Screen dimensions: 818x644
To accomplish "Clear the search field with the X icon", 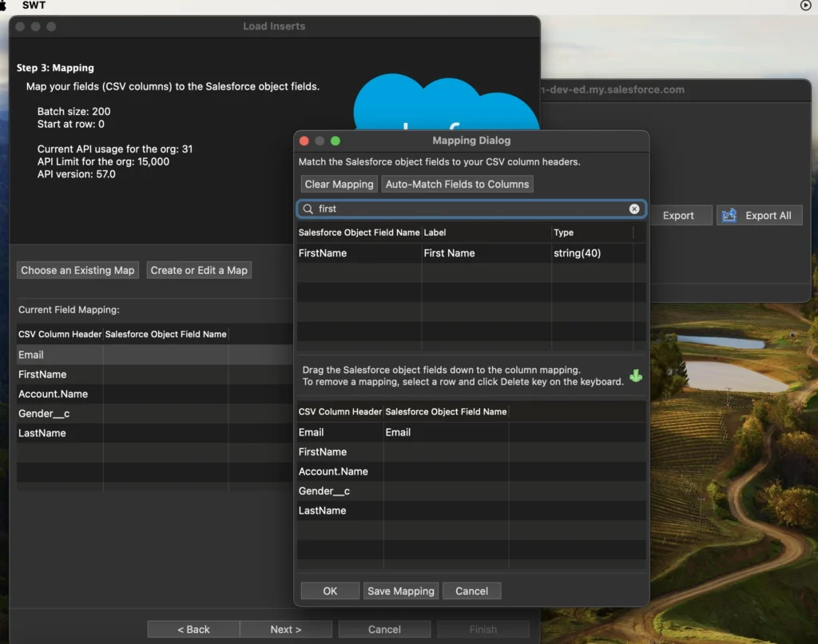I will coord(633,209).
